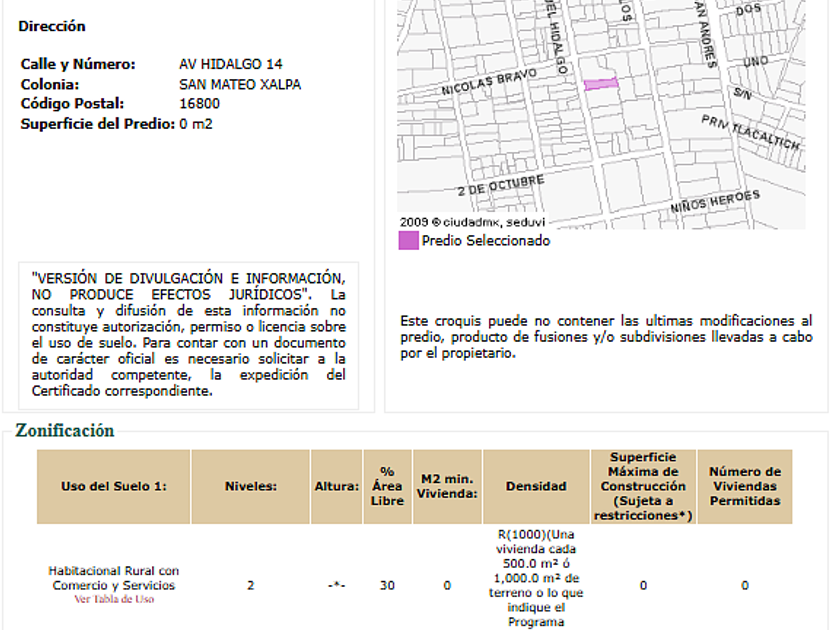
Task: Click the 'Altura:' column header
Action: (336, 486)
